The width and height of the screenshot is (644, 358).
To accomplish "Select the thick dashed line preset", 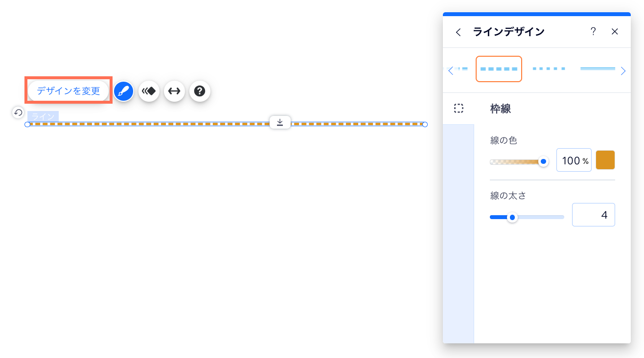I will 499,69.
